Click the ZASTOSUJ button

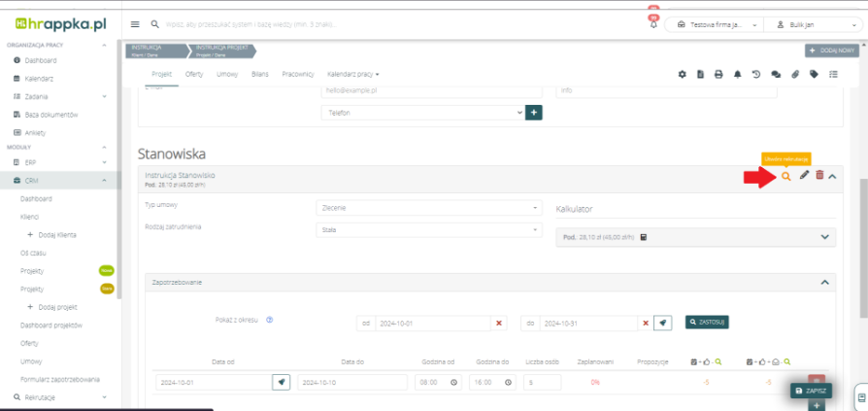706,322
